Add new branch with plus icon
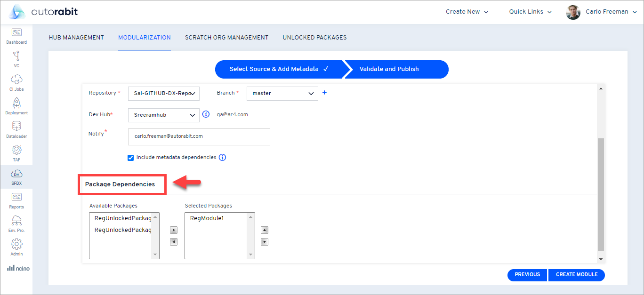644x295 pixels. (x=324, y=93)
